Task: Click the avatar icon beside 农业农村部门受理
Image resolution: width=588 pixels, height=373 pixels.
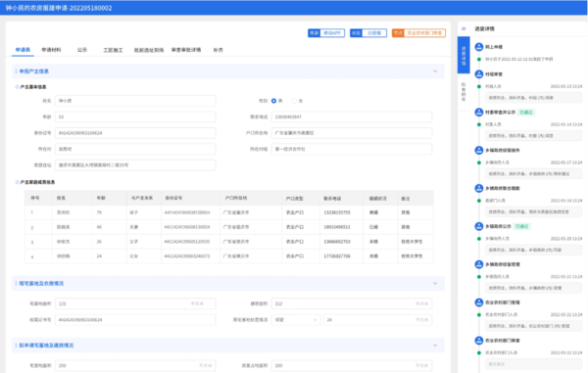Action: point(479,303)
